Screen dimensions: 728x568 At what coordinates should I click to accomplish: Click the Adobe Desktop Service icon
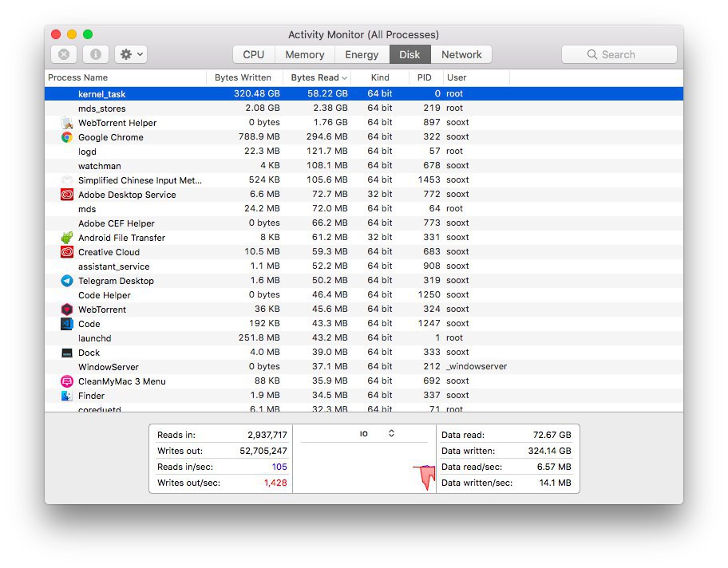tap(67, 195)
